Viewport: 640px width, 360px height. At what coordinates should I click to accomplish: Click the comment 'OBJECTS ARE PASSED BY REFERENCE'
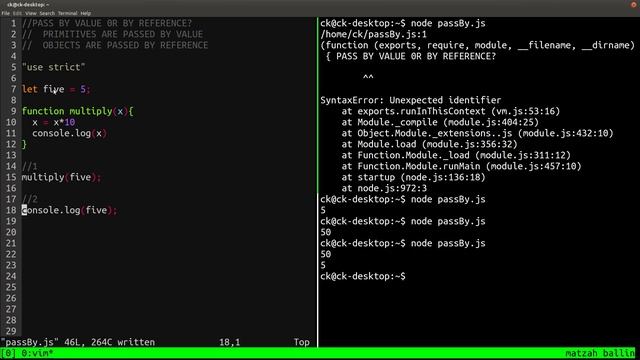point(125,45)
